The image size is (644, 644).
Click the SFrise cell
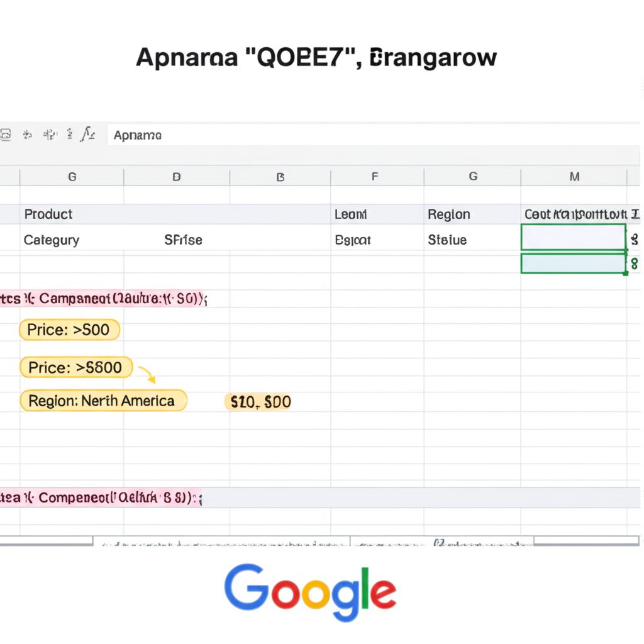coord(183,240)
